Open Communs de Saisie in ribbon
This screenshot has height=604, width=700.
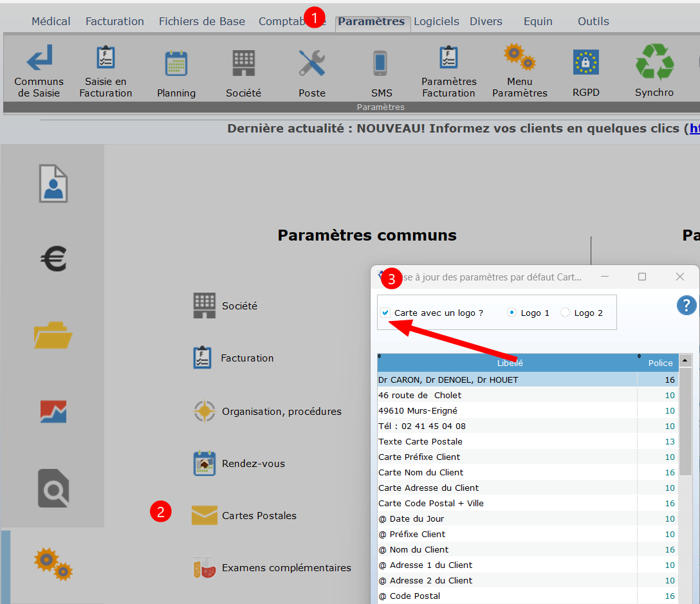pos(39,71)
